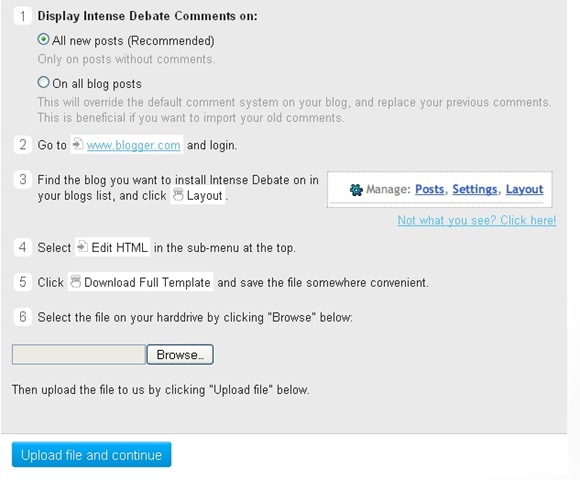Click the hand icon next to Layout
The image size is (580, 480).
(178, 195)
